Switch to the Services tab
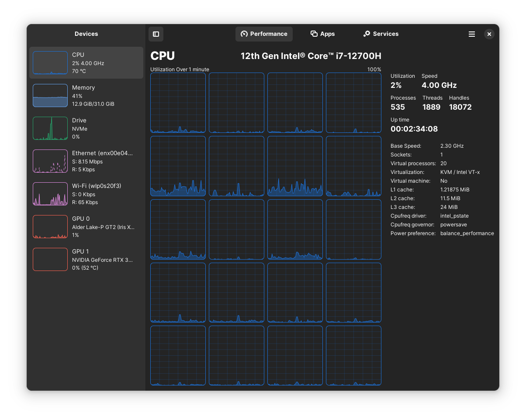This screenshot has width=526, height=420. (x=381, y=34)
